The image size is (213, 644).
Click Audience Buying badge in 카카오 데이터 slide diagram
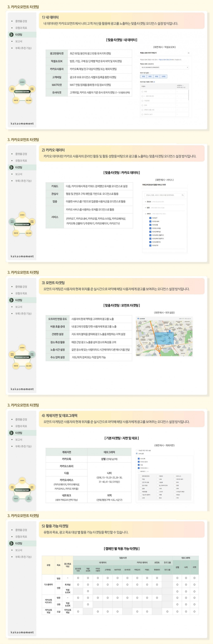pyautogui.click(x=22, y=225)
